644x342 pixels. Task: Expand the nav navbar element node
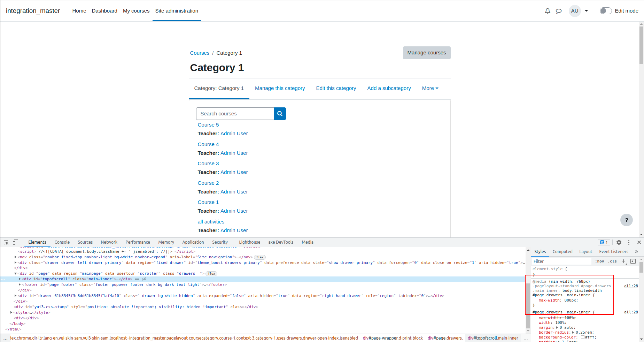[15, 257]
